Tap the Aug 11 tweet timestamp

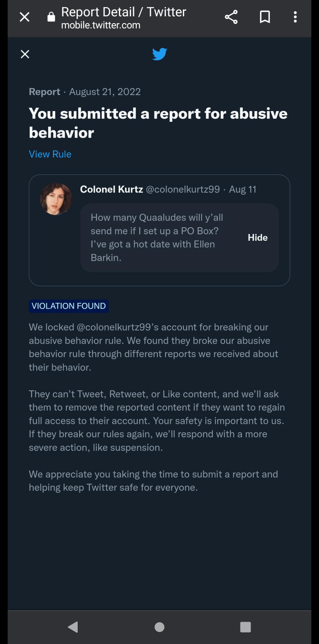tap(242, 189)
